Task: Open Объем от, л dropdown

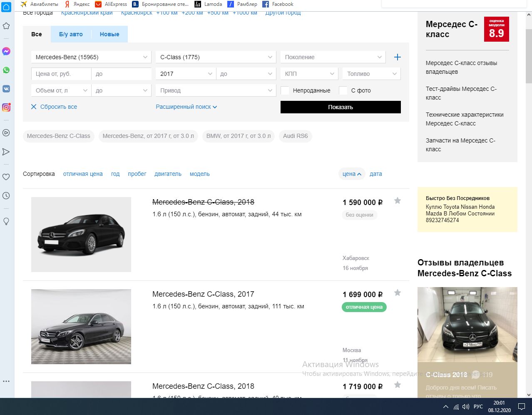Action: (x=61, y=90)
